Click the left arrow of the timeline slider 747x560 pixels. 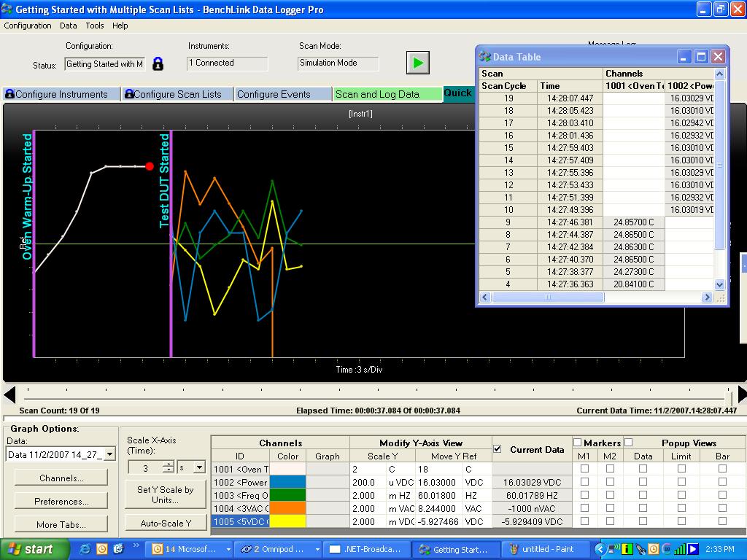[x=9, y=394]
